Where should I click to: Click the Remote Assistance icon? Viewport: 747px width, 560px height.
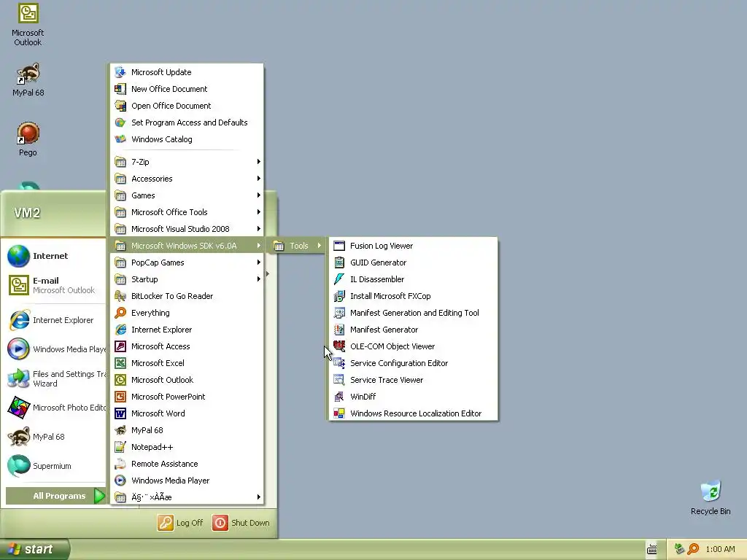pyautogui.click(x=120, y=464)
